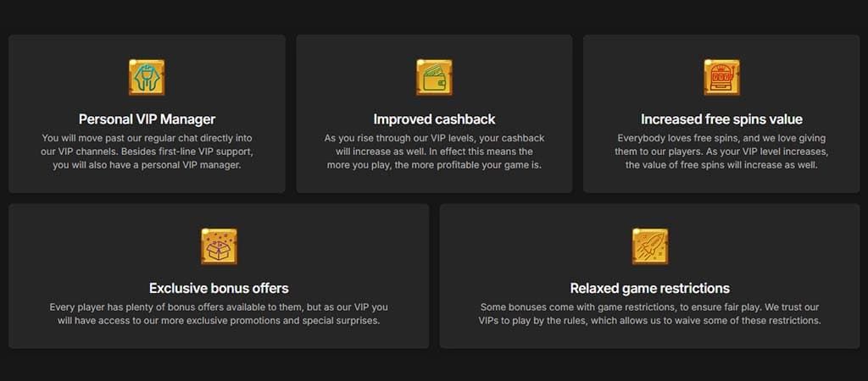Click the Improved cashback description paragraph

(434, 152)
